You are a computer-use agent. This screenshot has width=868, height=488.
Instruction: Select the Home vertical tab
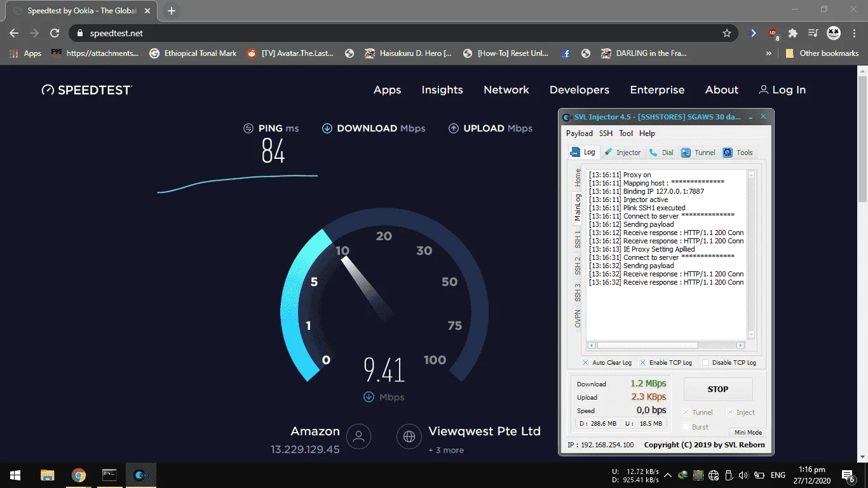tap(578, 177)
